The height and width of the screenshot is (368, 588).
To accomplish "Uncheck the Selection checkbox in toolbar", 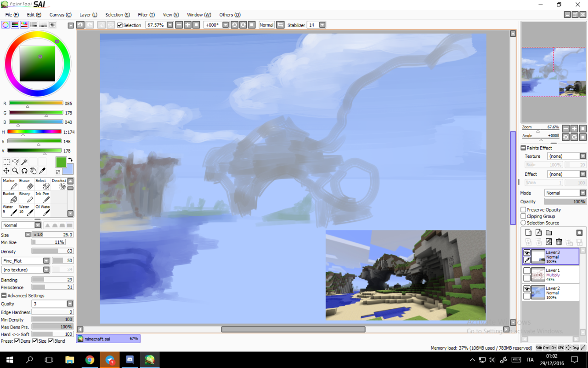I will pos(120,25).
